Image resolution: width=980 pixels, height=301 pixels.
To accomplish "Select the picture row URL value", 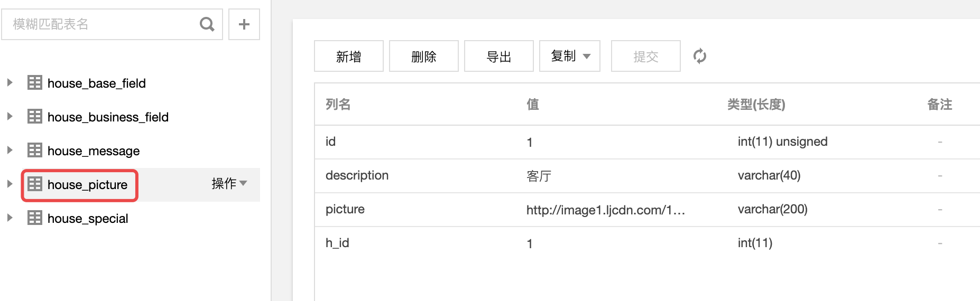I will [606, 210].
